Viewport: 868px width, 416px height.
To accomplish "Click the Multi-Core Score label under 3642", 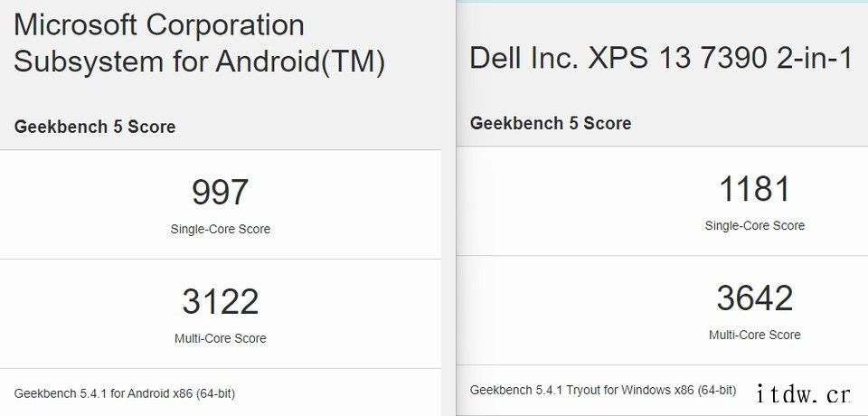I will [754, 335].
